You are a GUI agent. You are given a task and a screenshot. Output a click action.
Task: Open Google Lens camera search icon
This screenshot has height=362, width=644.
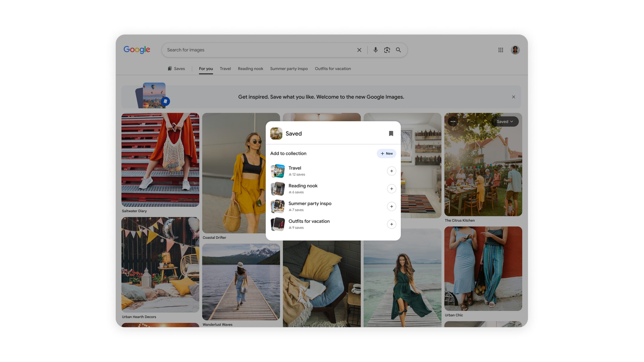tap(387, 50)
